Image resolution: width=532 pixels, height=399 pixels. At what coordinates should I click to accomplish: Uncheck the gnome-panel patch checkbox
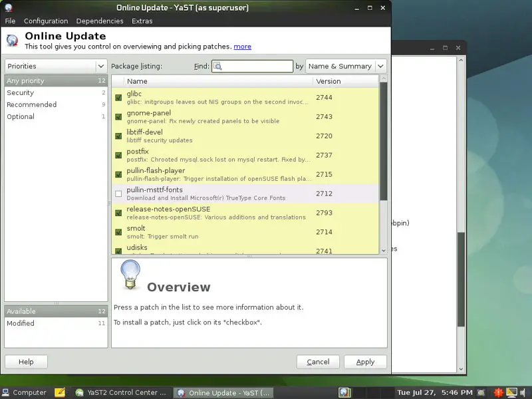coord(118,117)
